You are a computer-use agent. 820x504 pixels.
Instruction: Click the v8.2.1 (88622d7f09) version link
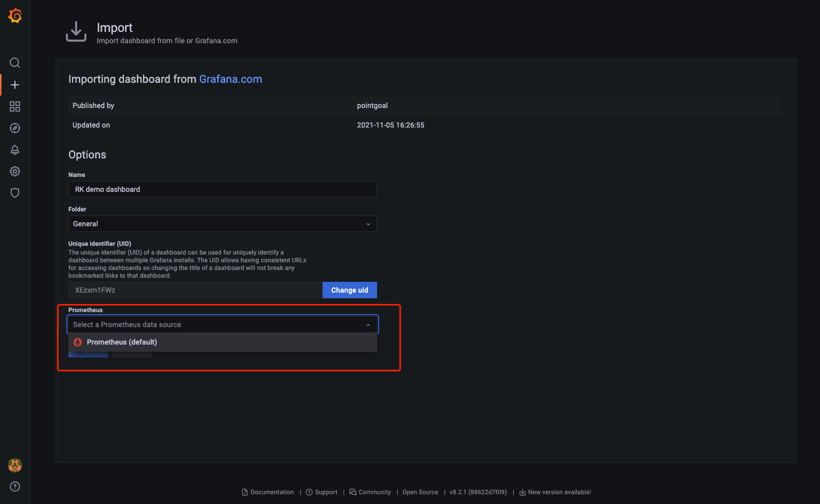click(478, 492)
